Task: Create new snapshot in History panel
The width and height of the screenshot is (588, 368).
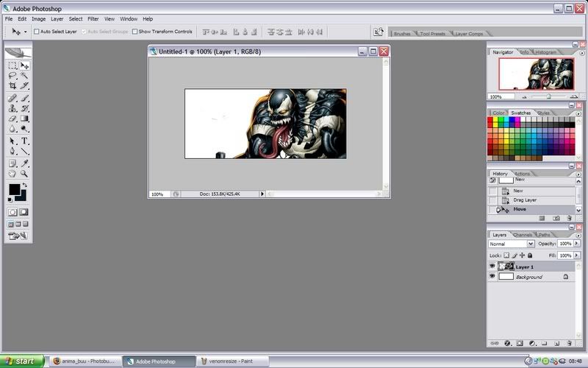Action: tap(556, 218)
